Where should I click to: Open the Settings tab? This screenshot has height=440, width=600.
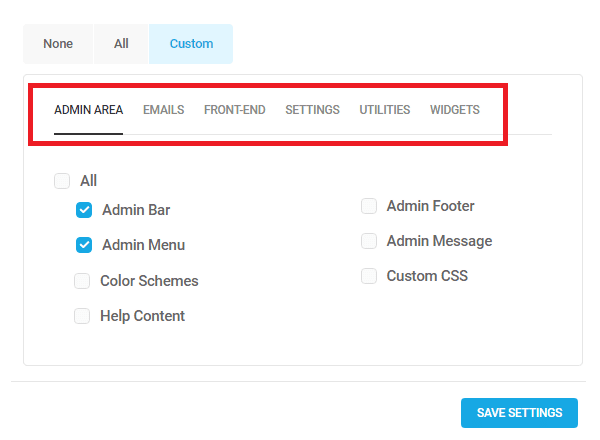[312, 110]
